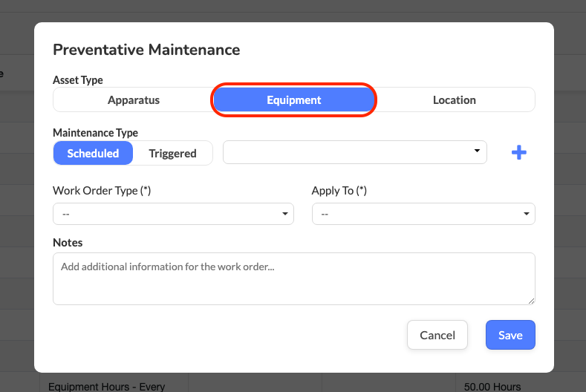Select the Equipment asset type
Viewport: 586px width, 392px height.
pyautogui.click(x=294, y=99)
